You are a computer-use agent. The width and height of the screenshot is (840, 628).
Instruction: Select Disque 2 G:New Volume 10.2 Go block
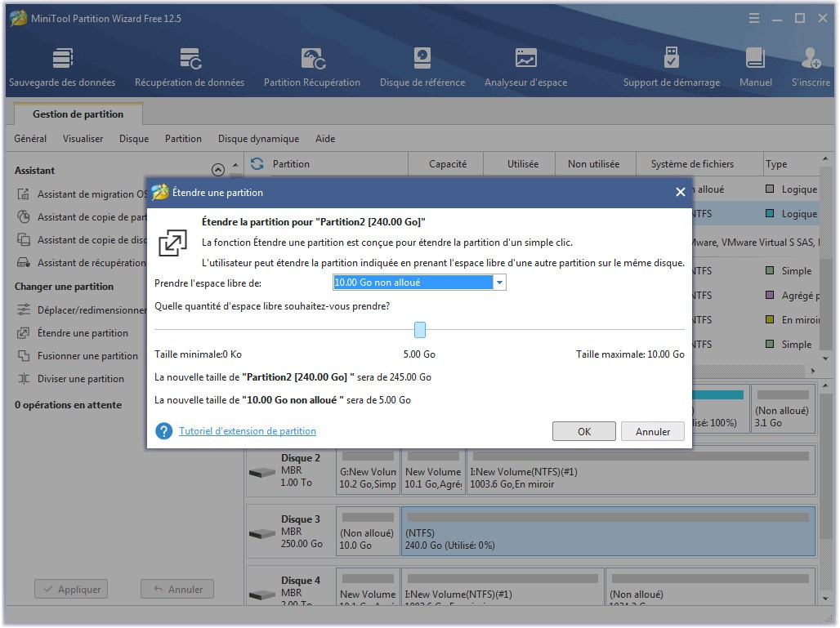[x=368, y=470]
